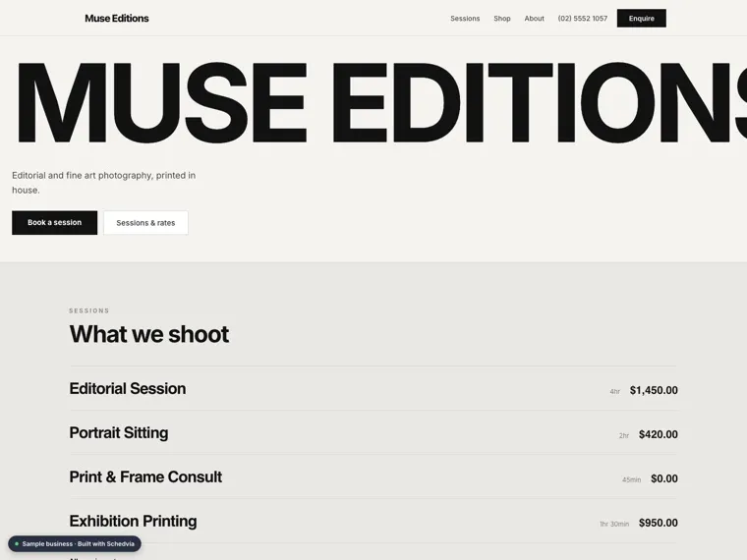Click the $950.00 price
Screen dimensions: 747x560
(x=659, y=523)
